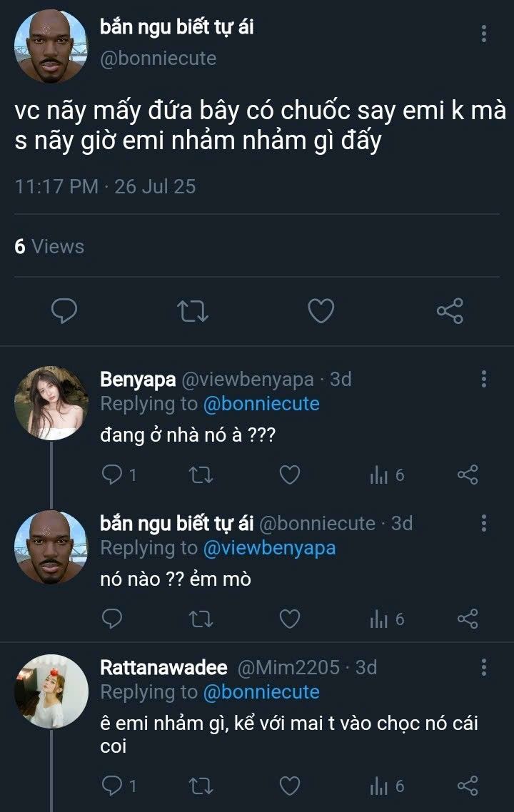The width and height of the screenshot is (514, 812).
Task: View the 6 Views count on main tweet
Action: point(49,247)
